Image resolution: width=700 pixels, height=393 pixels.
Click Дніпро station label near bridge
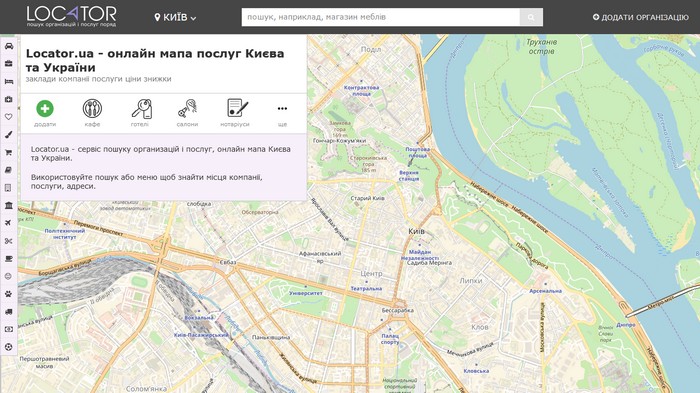pyautogui.click(x=626, y=325)
